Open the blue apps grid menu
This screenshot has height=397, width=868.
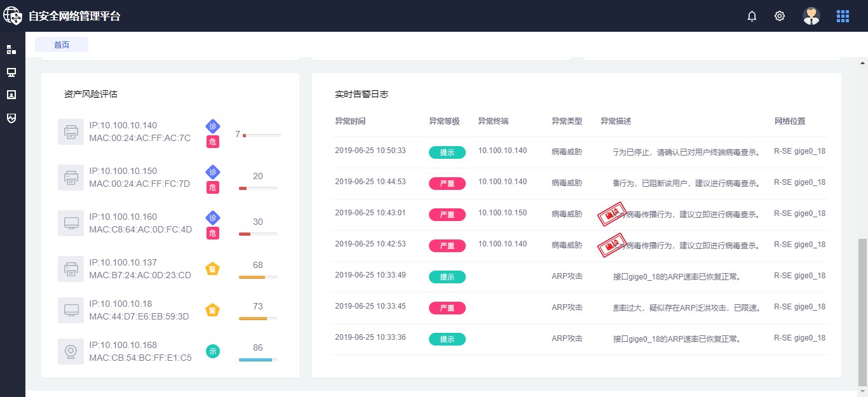tap(843, 17)
